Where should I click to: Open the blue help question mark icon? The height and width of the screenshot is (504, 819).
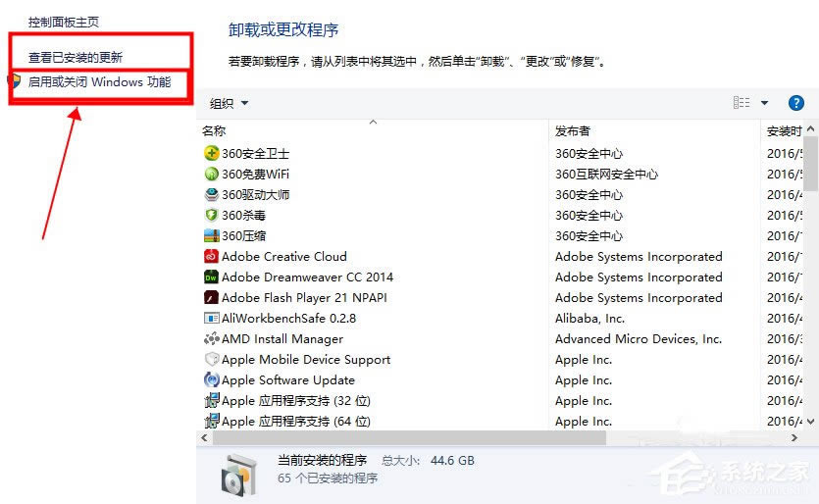[795, 103]
